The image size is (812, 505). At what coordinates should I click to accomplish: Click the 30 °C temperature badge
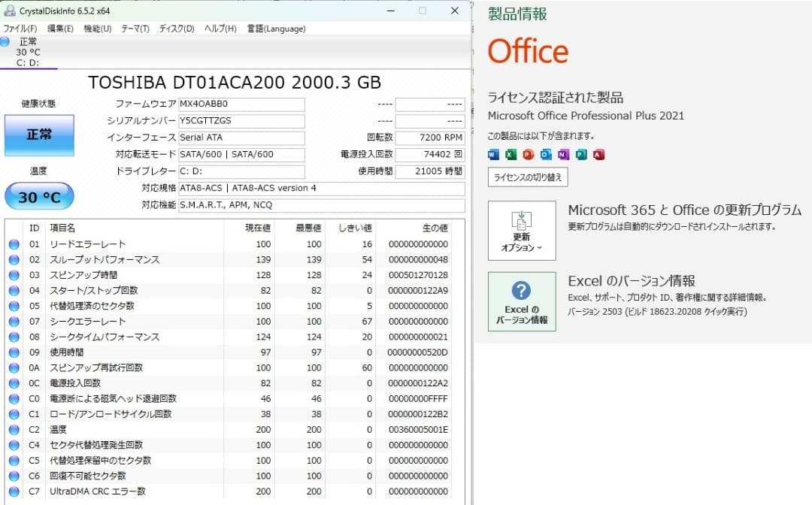point(38,197)
